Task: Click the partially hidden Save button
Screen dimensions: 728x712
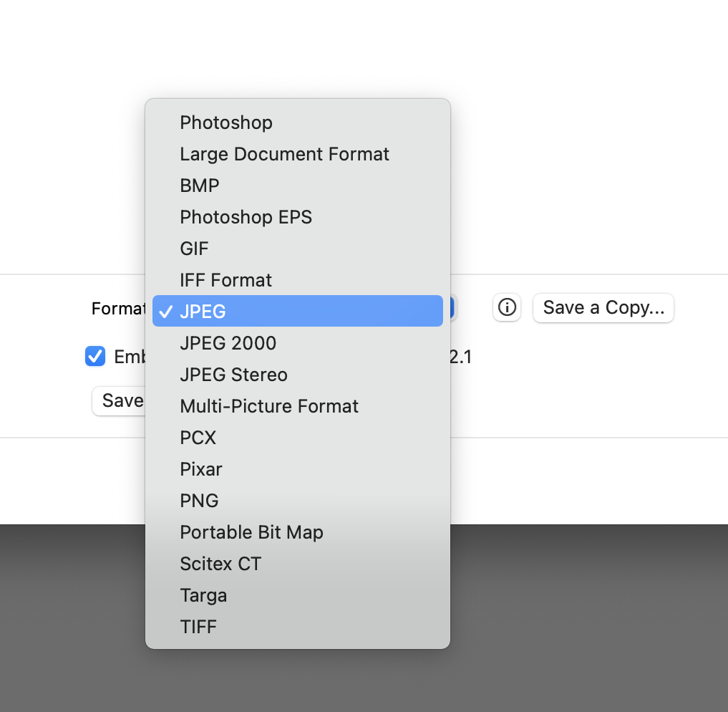Action: point(119,400)
